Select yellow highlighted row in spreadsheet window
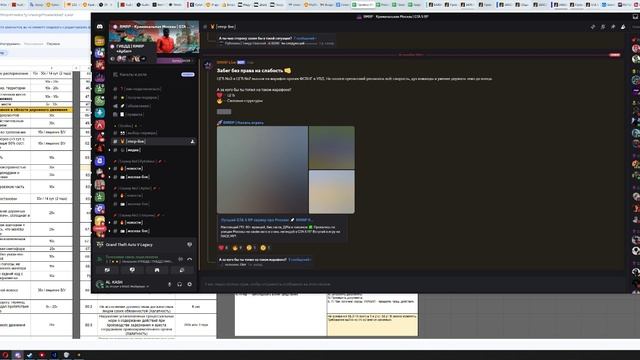The image size is (640, 360). click(36, 110)
